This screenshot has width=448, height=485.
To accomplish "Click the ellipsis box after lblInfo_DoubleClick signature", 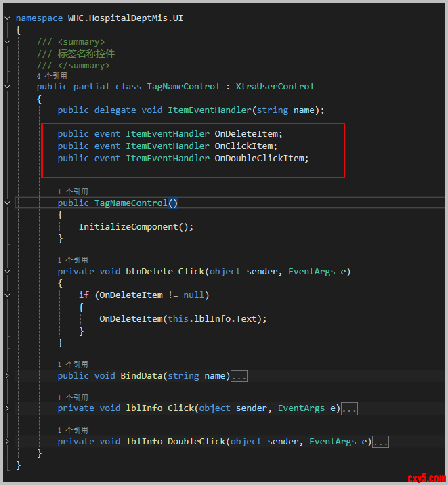I will 381,442.
